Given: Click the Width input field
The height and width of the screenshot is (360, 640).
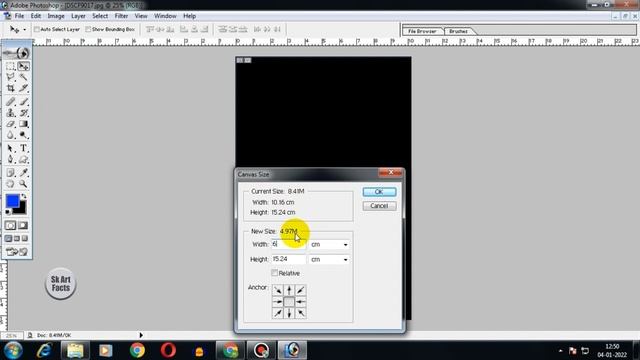Looking at the screenshot, I should point(289,244).
